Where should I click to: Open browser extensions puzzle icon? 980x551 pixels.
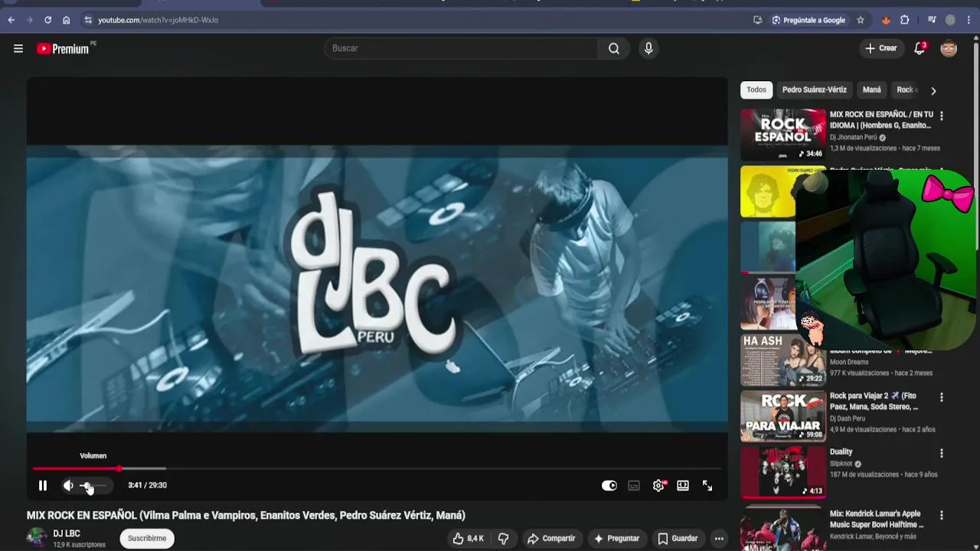[x=905, y=20]
